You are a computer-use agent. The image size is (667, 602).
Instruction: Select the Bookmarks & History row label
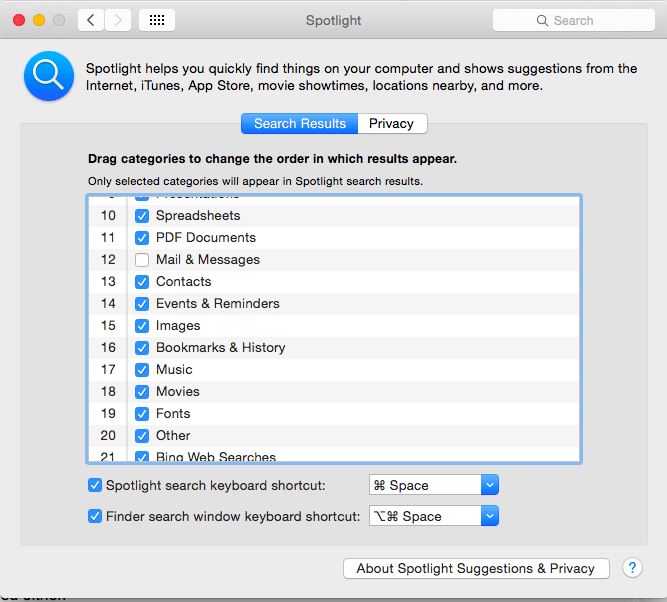click(x=220, y=348)
